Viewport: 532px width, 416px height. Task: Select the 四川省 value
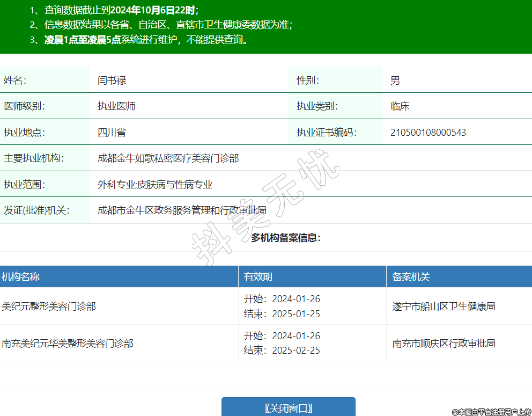pyautogui.click(x=112, y=132)
